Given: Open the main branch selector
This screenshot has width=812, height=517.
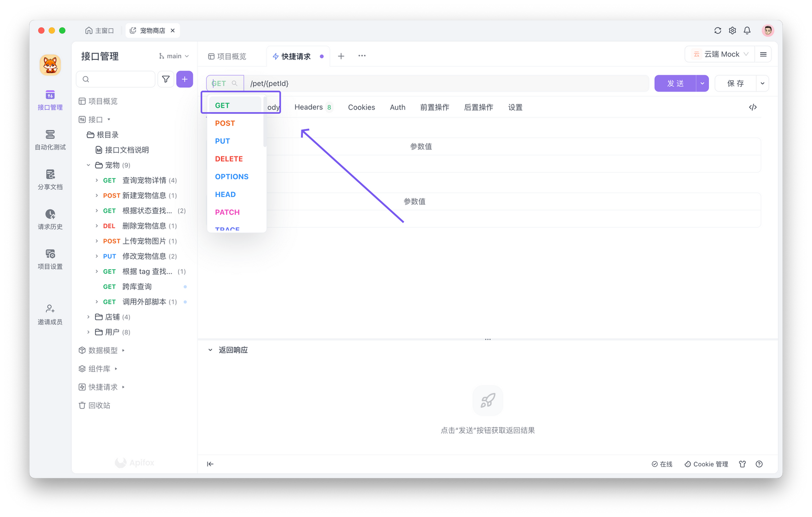Looking at the screenshot, I should point(174,56).
